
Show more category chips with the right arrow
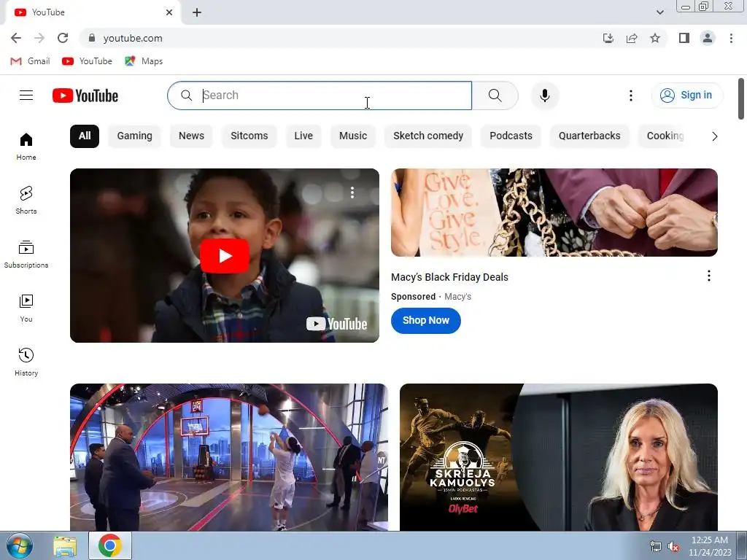point(714,136)
